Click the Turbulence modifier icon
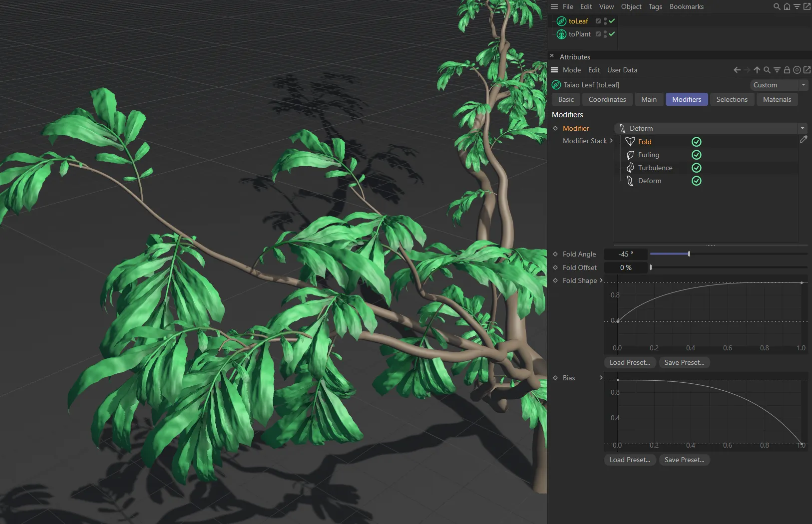This screenshot has width=812, height=524. [x=629, y=168]
